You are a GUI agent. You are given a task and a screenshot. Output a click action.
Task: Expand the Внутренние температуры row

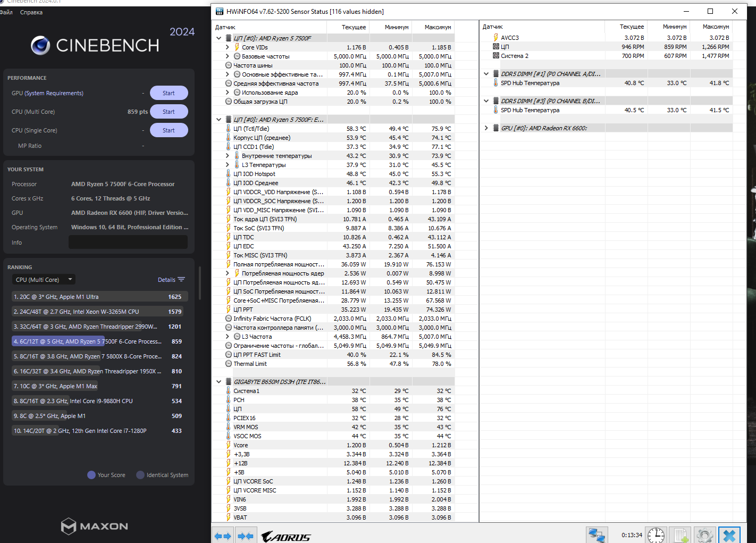pyautogui.click(x=228, y=156)
